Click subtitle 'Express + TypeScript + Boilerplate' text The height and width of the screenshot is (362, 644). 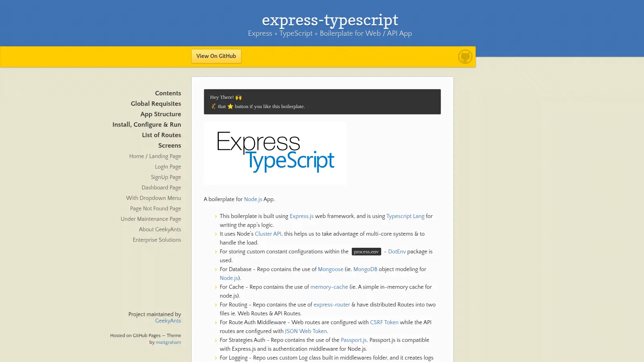[x=330, y=34]
